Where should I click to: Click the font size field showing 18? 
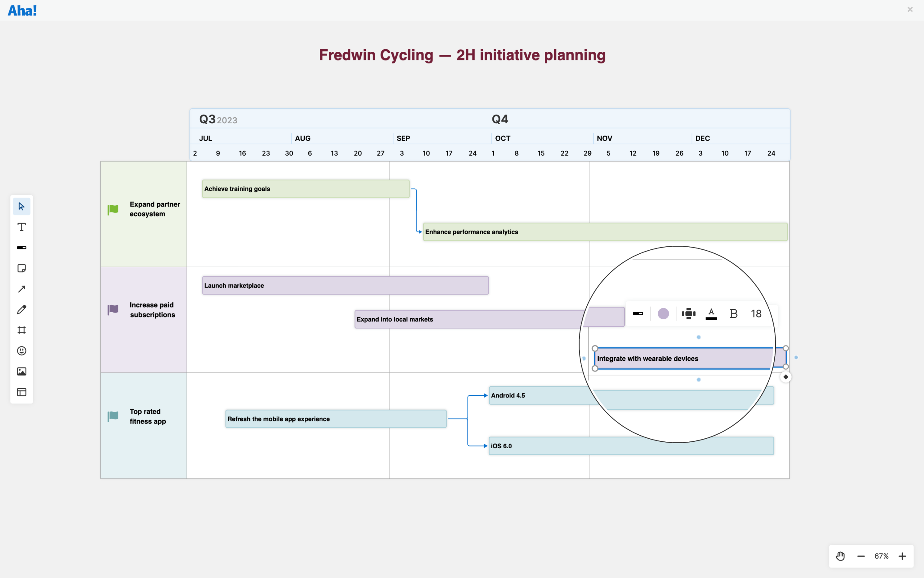[756, 313]
